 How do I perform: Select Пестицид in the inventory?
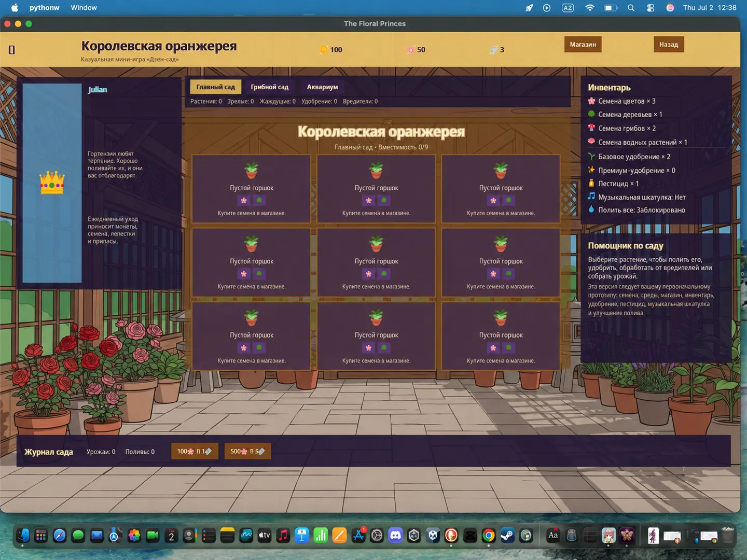(x=613, y=184)
